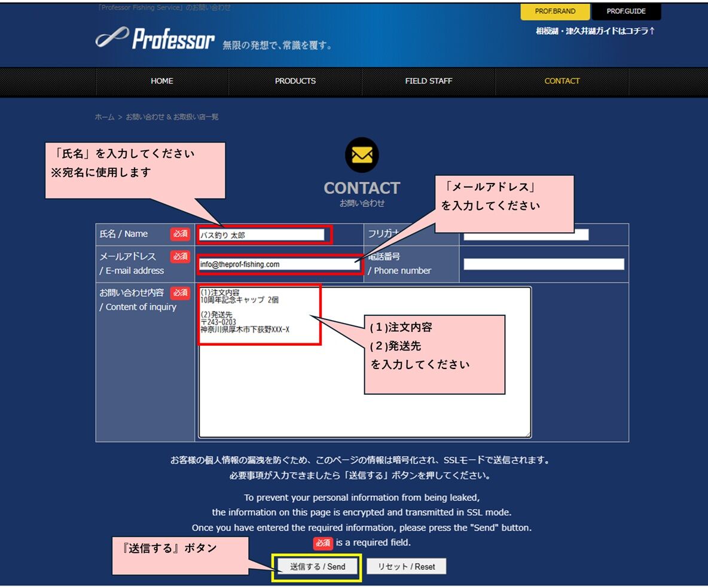The width and height of the screenshot is (708, 588).
Task: Click the 送信する / Send button
Action: click(x=318, y=566)
